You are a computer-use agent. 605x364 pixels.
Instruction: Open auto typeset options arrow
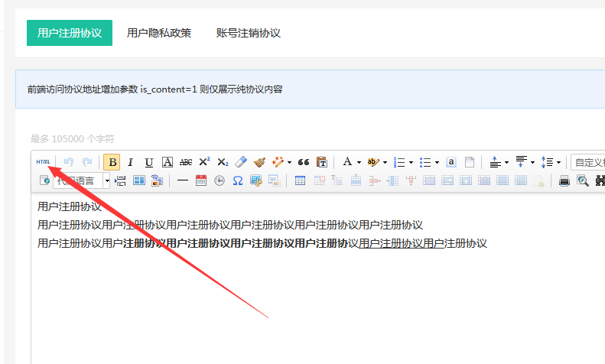(289, 162)
